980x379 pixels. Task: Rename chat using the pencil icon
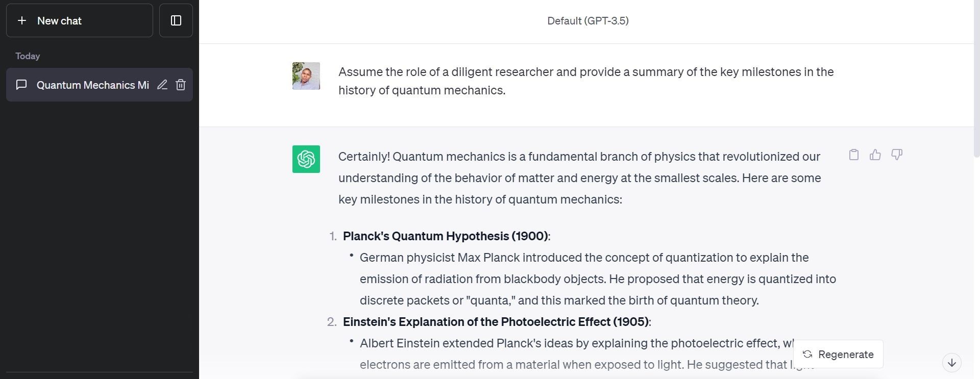(162, 85)
